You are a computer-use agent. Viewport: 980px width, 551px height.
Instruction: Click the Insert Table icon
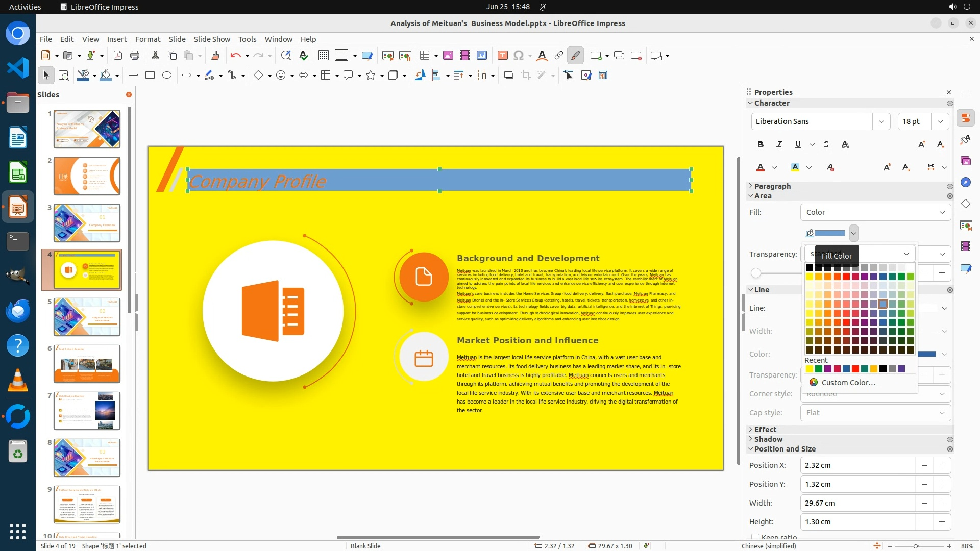[424, 56]
